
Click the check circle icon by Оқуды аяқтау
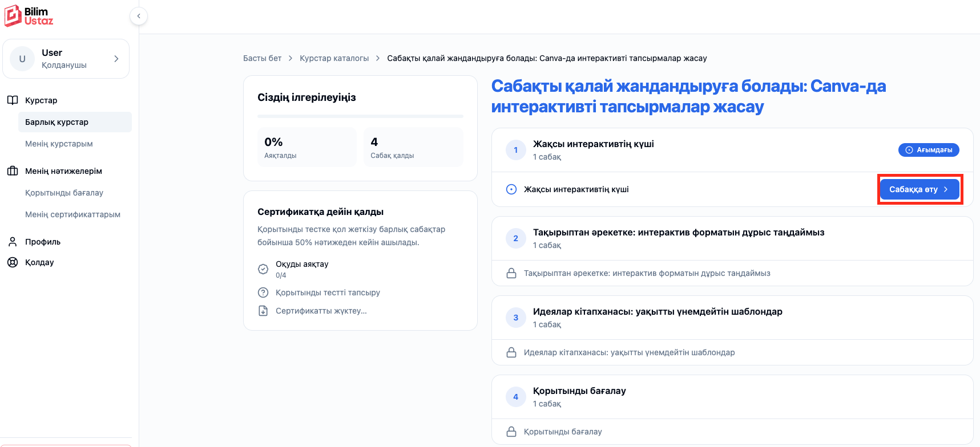pos(263,269)
